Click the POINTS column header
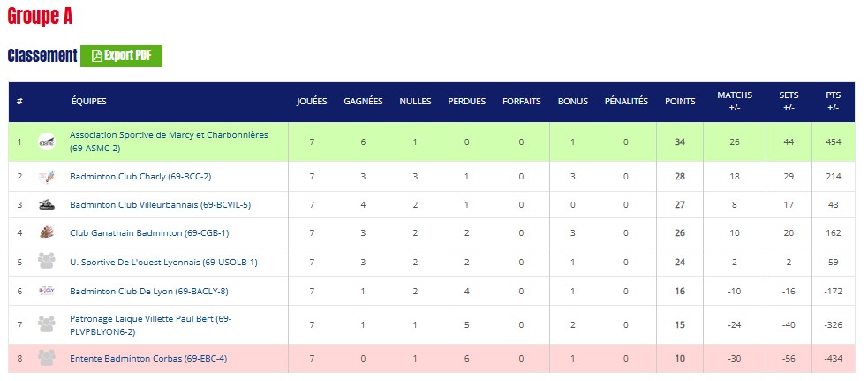The width and height of the screenshot is (868, 381). coord(680,102)
